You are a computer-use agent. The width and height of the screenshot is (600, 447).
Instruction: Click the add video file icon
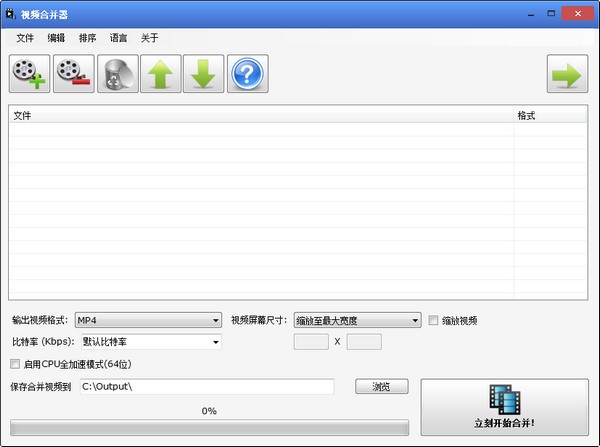[29, 73]
